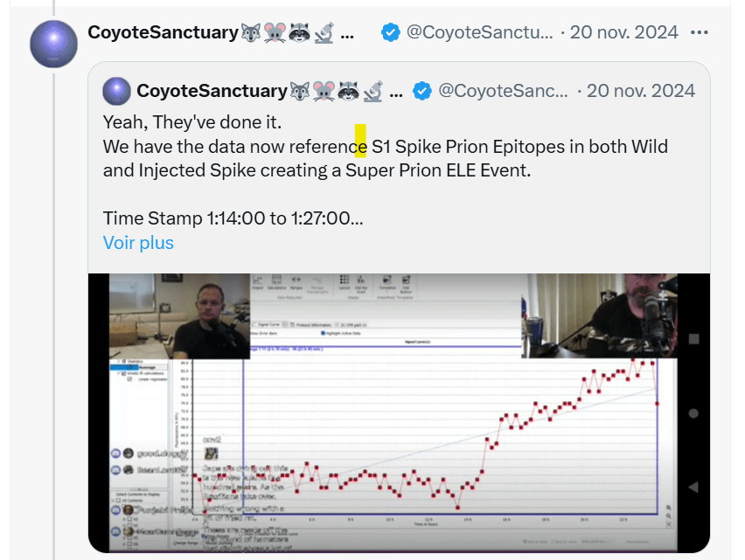
Task: Open the tweet's three-dot more menu
Action: 700,33
